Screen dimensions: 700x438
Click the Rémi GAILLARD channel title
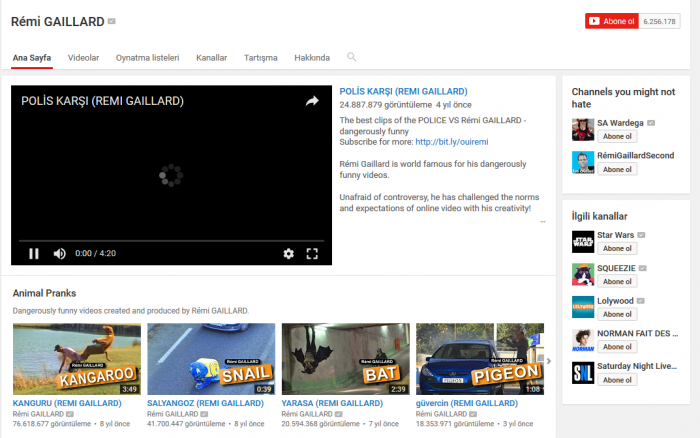[x=58, y=21]
